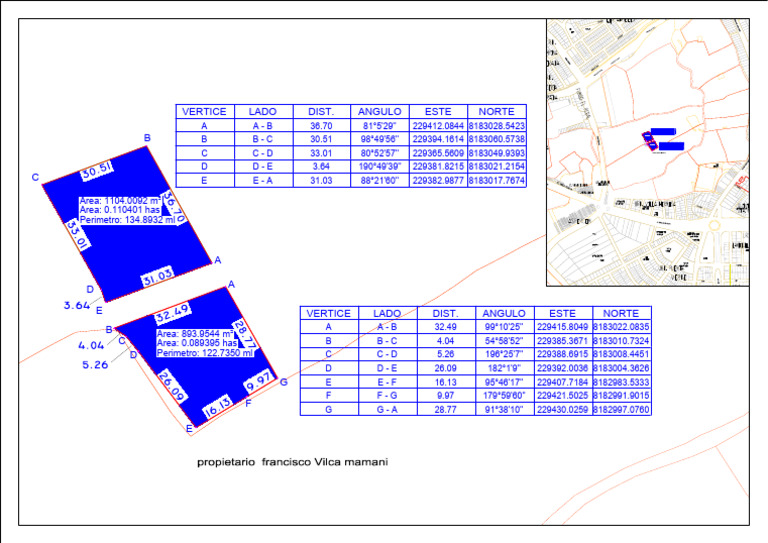
Task: Select the NORTE value 8183060.5738
Action: coord(497,140)
